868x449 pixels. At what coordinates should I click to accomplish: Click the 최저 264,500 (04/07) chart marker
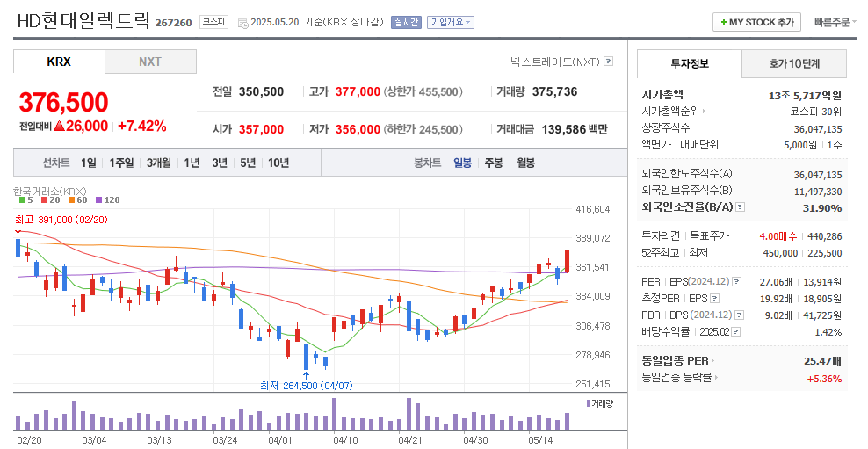click(x=306, y=386)
